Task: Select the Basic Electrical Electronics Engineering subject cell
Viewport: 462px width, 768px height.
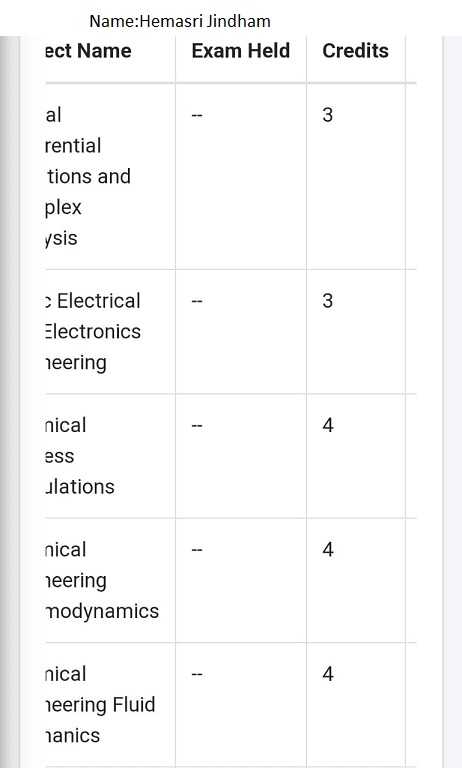Action: tap(110, 332)
